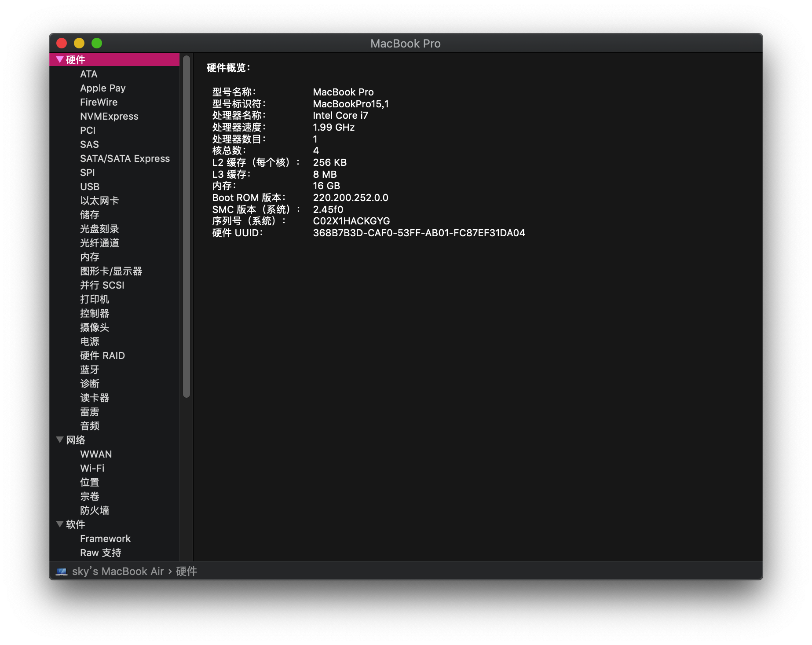Collapse the 网络 disclosure triangle

[60, 440]
